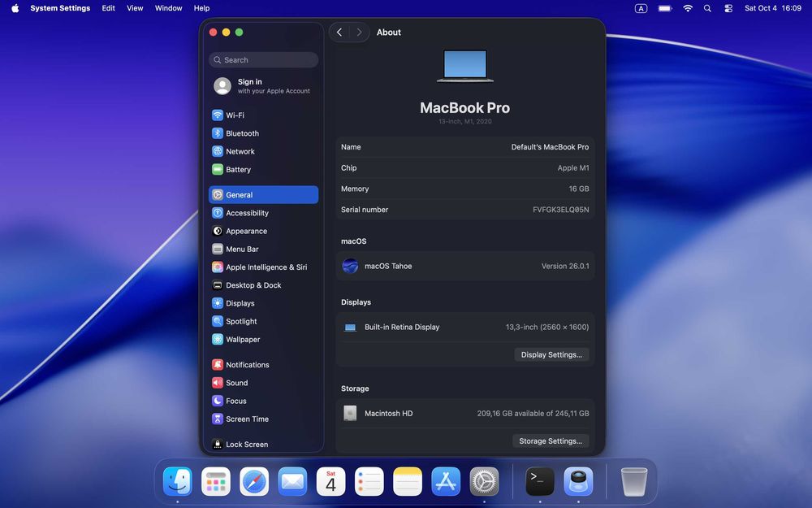The image size is (812, 508).
Task: Open the View menu
Action: [135, 8]
